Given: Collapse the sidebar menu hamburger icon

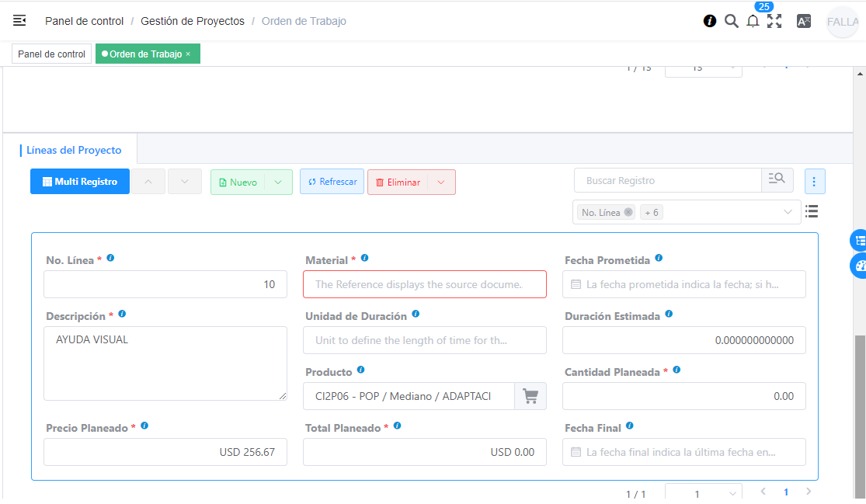Looking at the screenshot, I should [x=19, y=21].
